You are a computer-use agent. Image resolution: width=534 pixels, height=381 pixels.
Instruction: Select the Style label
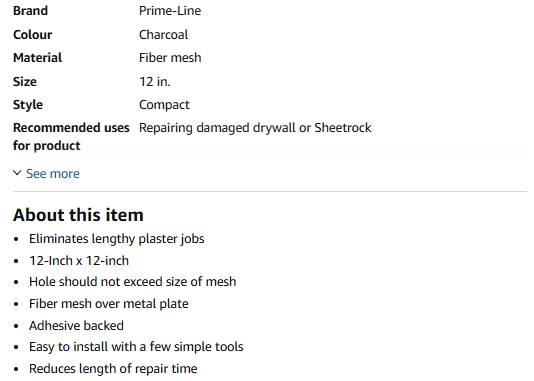[x=28, y=105]
